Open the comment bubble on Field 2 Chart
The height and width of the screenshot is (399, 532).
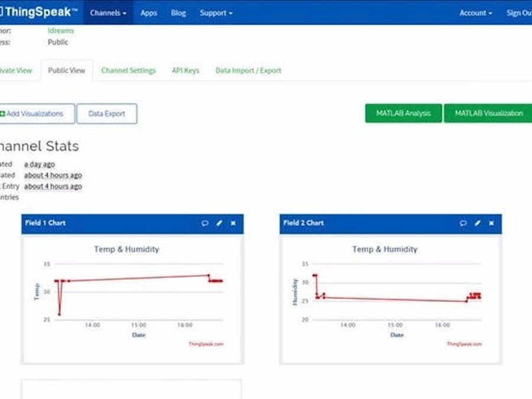[x=463, y=223]
